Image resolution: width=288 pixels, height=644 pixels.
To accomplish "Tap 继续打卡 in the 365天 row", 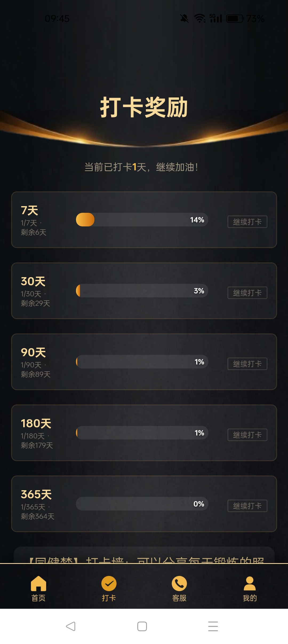I will [x=247, y=506].
